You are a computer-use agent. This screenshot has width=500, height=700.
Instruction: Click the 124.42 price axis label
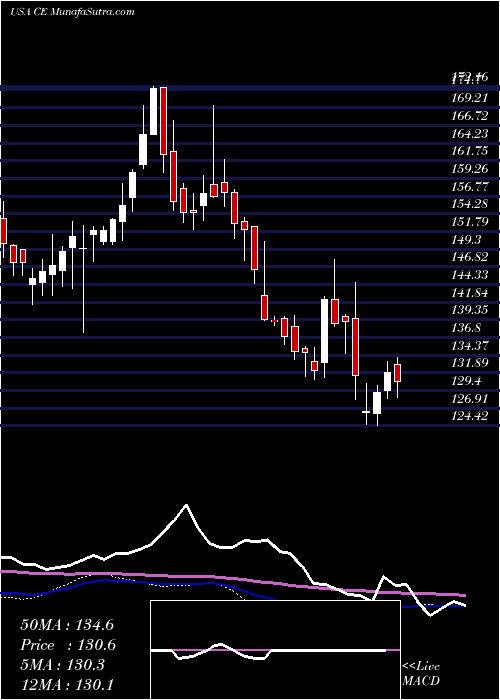coord(471,416)
